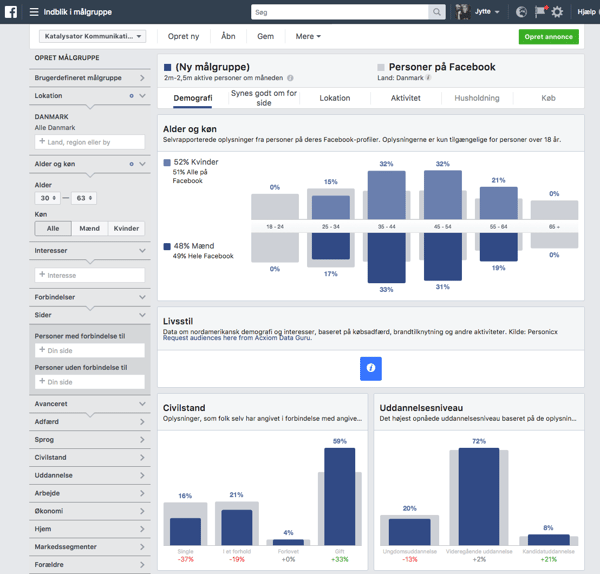Click the blue (Ny målgruppe) color square
The height and width of the screenshot is (574, 600).
(x=167, y=68)
